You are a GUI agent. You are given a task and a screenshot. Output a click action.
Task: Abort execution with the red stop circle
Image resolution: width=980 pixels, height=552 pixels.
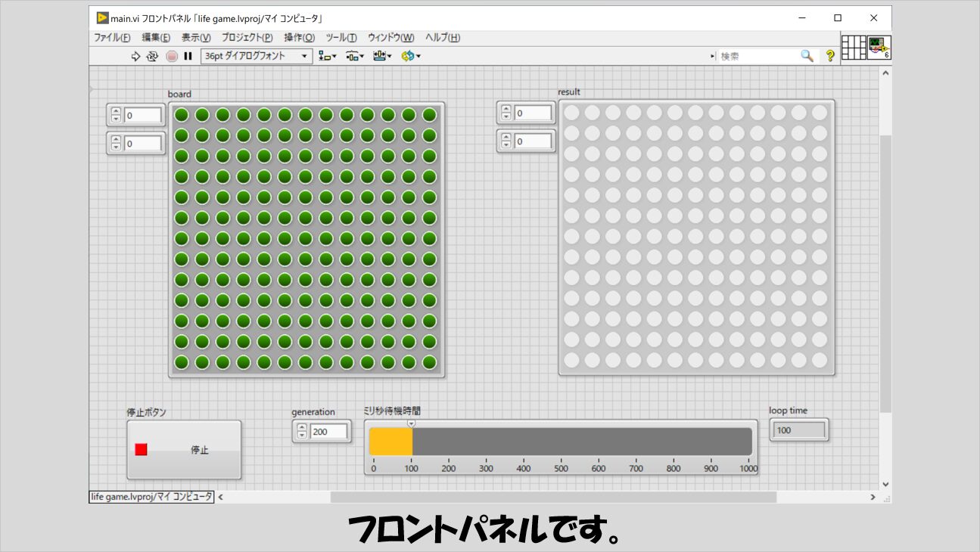172,56
